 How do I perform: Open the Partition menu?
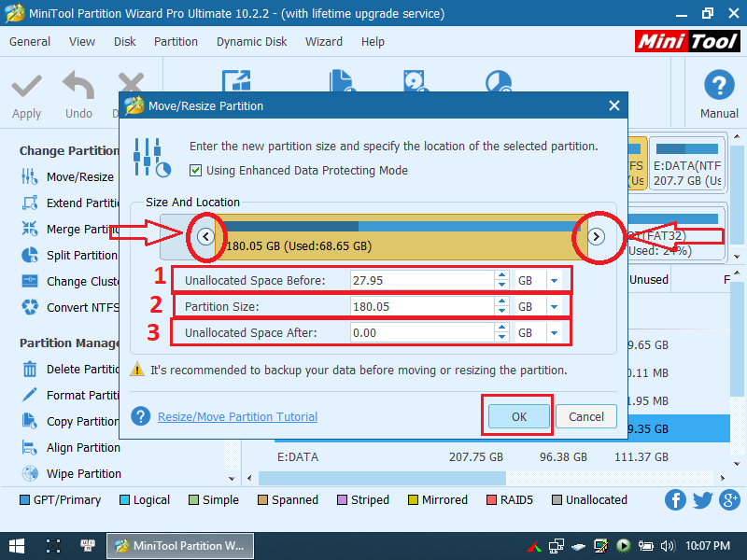pyautogui.click(x=176, y=42)
